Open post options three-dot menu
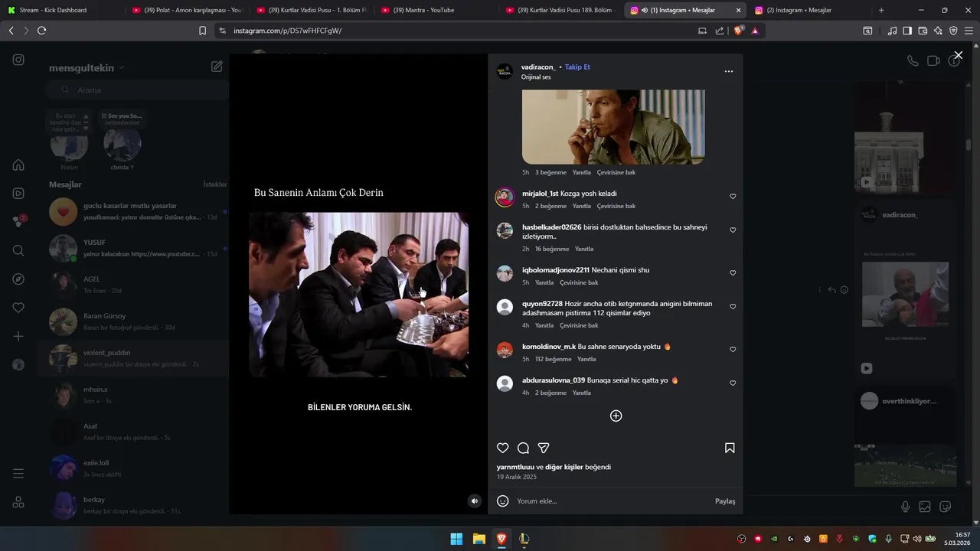 (729, 71)
